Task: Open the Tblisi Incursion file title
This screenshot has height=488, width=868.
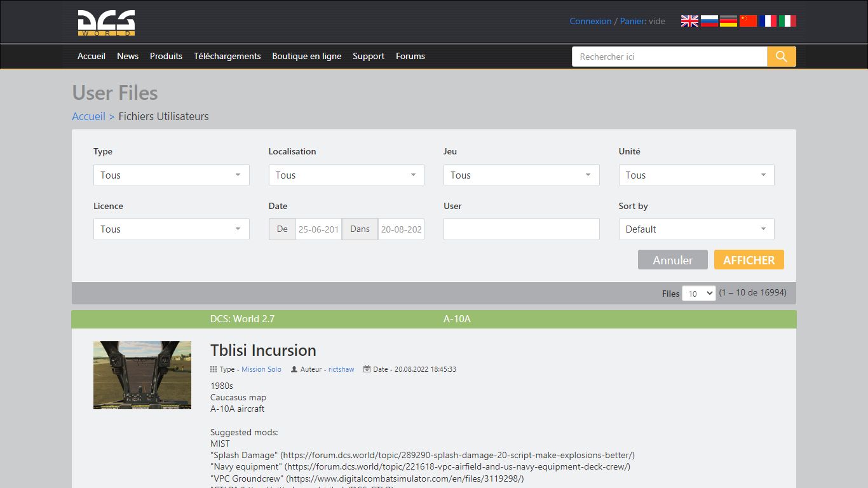Action: (263, 350)
